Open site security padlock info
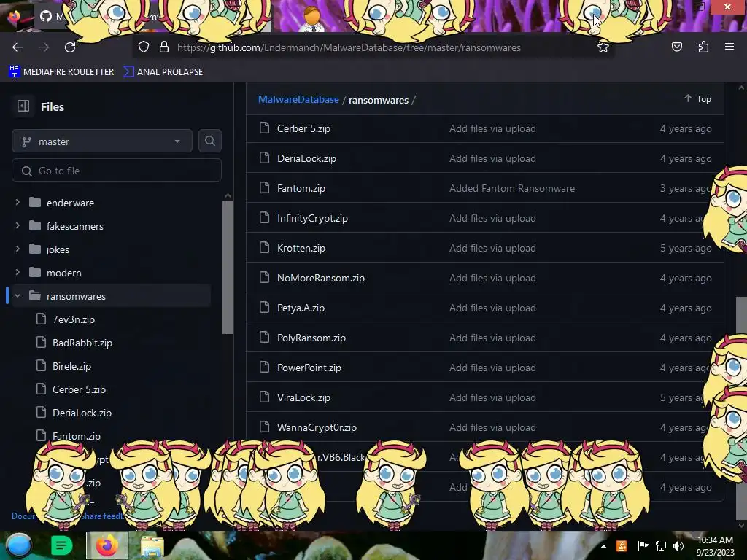This screenshot has height=560, width=747. [164, 47]
